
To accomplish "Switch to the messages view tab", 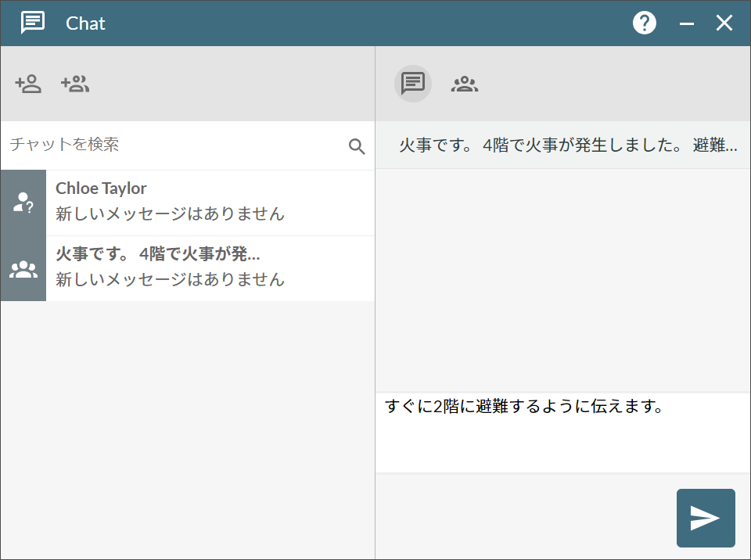I will point(413,84).
